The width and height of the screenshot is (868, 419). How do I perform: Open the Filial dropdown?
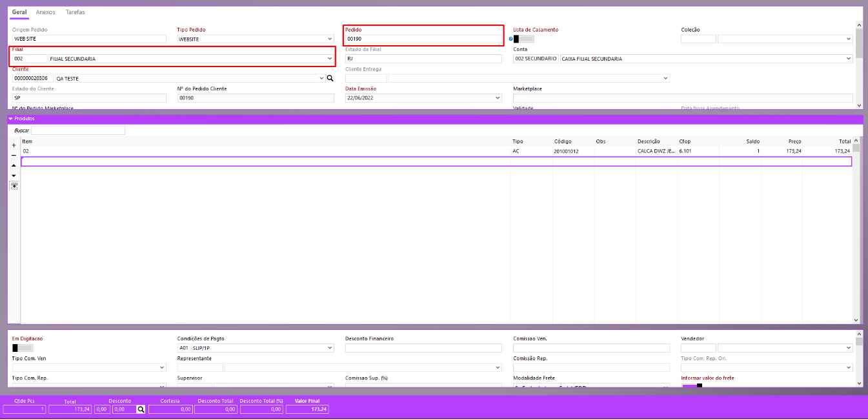[330, 59]
